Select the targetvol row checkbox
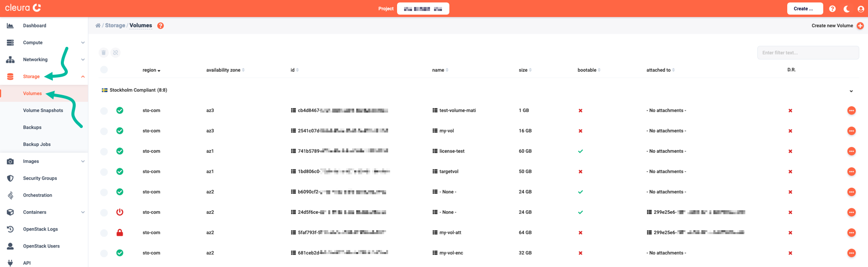Image resolution: width=868 pixels, height=267 pixels. pos(104,172)
